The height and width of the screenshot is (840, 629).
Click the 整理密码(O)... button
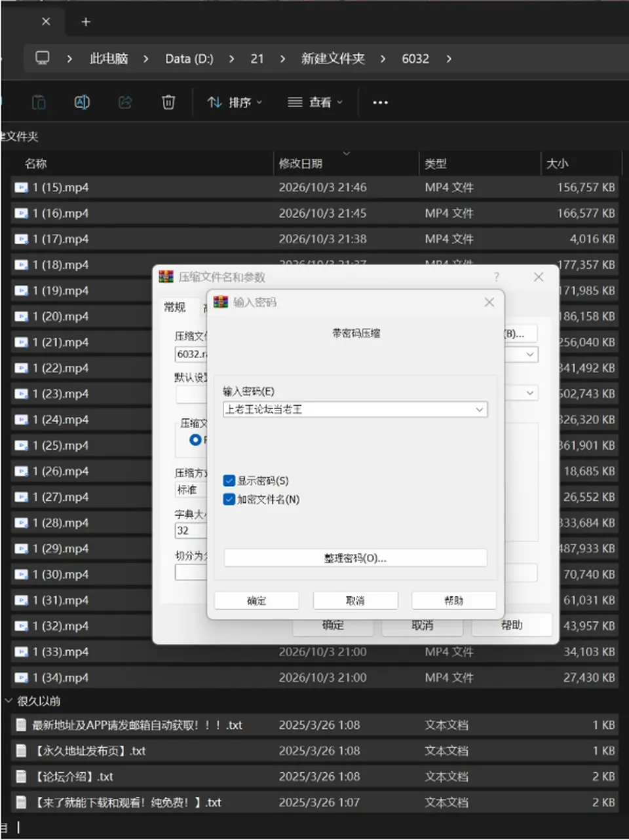tap(356, 558)
